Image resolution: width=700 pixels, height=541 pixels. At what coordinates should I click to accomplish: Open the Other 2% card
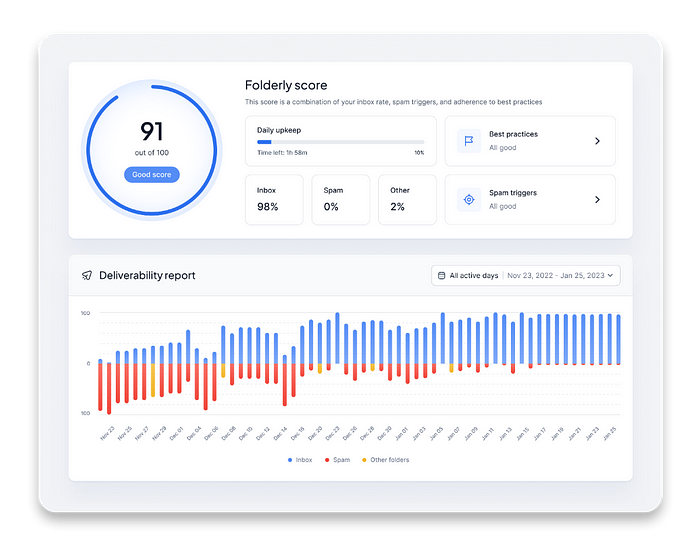[x=407, y=200]
